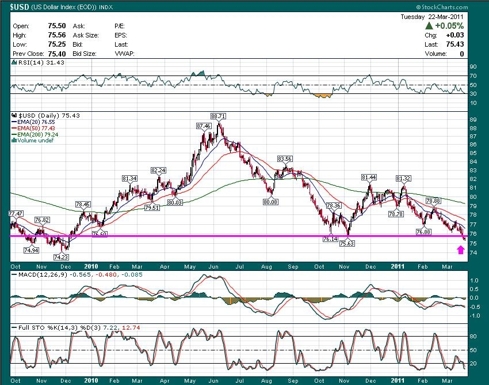Screen dimensions: 489x385
Task: Click the 89.71 June peak price label
Action: click(218, 116)
